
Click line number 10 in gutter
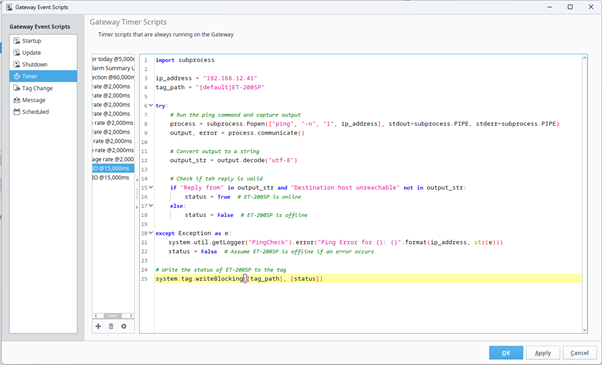coord(144,142)
